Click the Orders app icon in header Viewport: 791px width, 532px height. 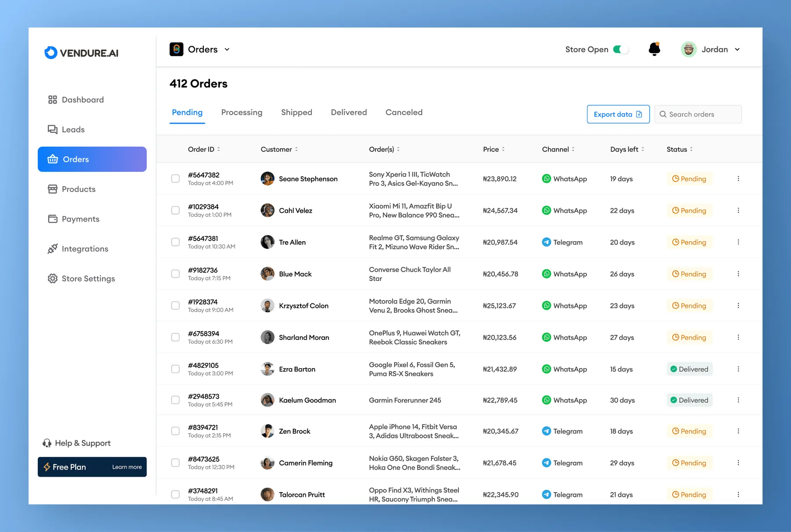(x=176, y=49)
